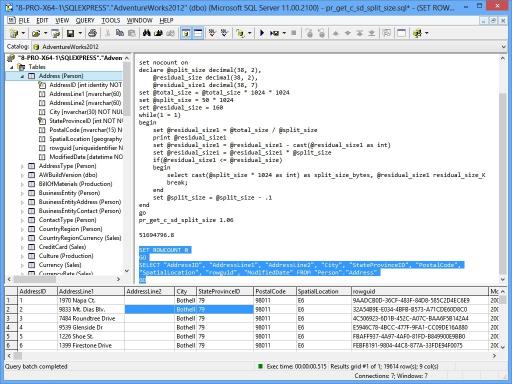
Task: Click the server node icon at tree top
Action: pyautogui.click(x=11, y=58)
